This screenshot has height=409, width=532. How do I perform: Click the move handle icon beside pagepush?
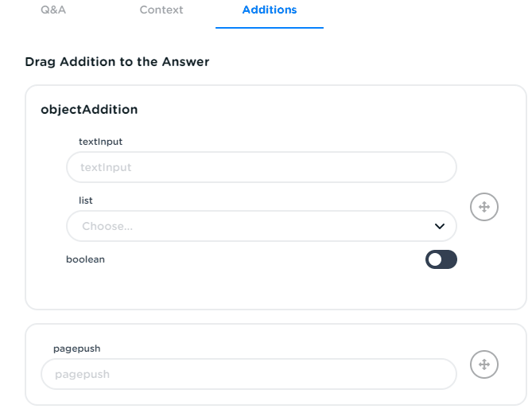tap(483, 365)
